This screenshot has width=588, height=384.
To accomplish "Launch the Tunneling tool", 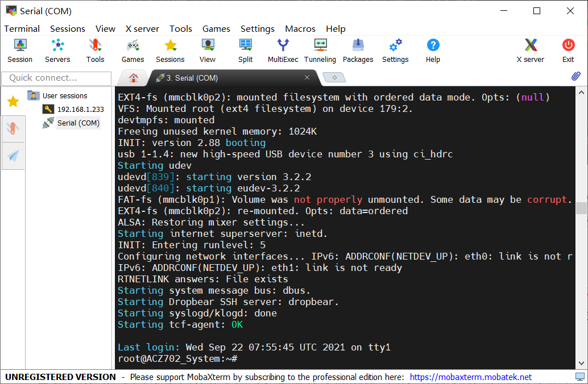I will (320, 51).
